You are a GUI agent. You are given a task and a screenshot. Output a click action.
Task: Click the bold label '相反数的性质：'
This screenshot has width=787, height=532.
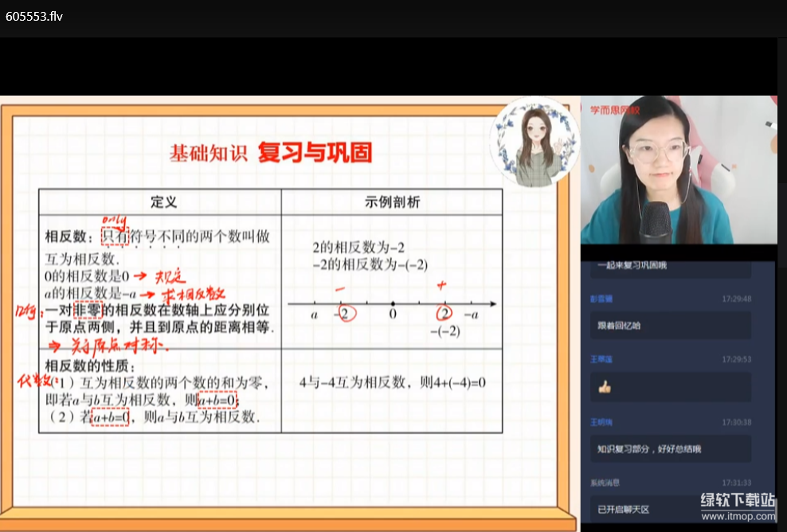click(90, 366)
